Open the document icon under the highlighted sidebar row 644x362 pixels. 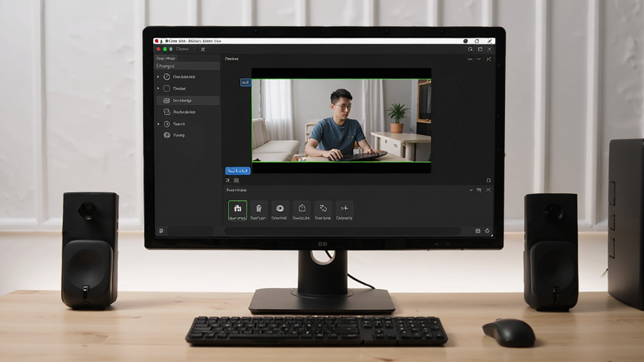tap(167, 112)
